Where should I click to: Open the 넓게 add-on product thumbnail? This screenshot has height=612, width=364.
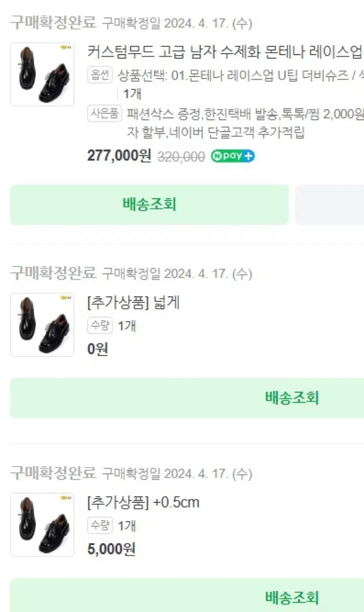(42, 325)
